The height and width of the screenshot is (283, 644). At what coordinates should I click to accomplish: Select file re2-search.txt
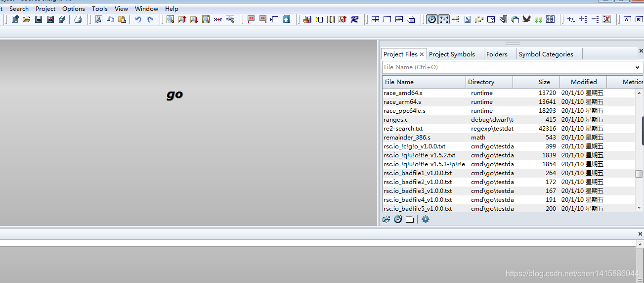coord(508,129)
